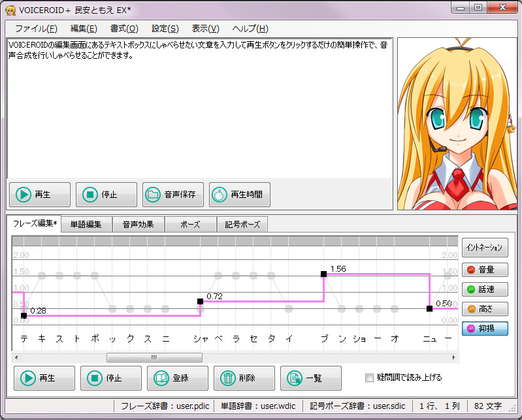Click the ニュ mora label
This screenshot has height=420, width=522.
pyautogui.click(x=430, y=339)
